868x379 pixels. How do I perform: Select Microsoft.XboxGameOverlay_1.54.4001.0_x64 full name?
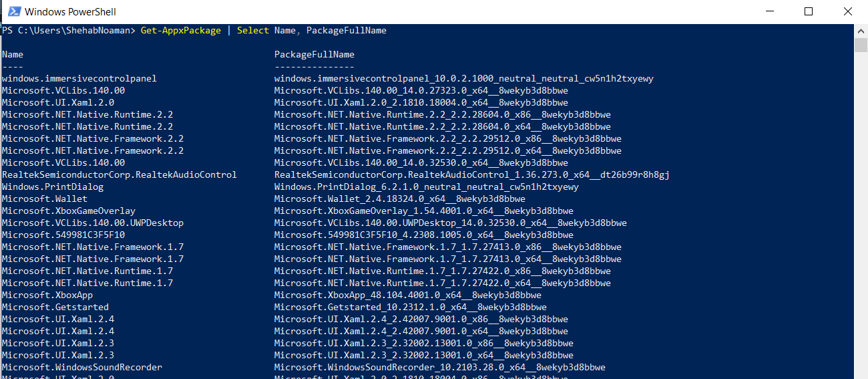pyautogui.click(x=424, y=211)
